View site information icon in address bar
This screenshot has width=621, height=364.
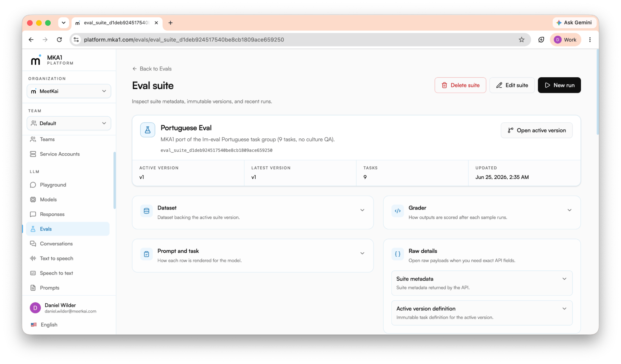pyautogui.click(x=76, y=40)
